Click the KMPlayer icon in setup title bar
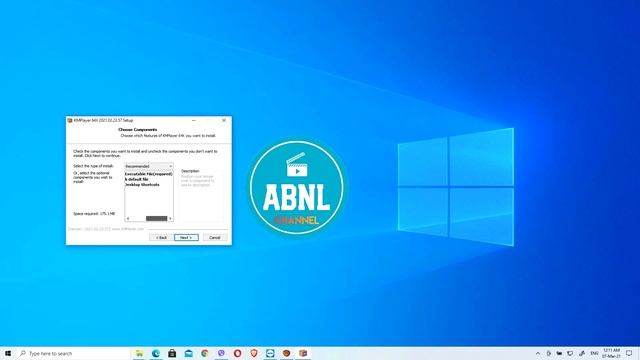 [70, 120]
